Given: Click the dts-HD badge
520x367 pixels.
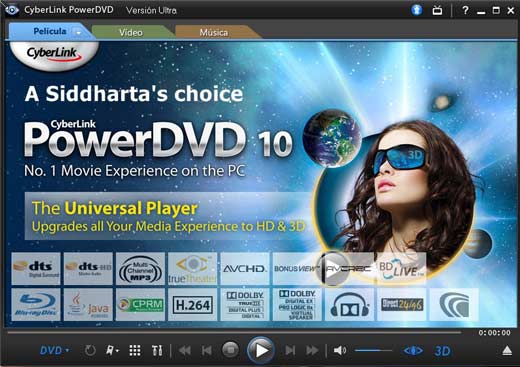Looking at the screenshot, I should 88,269.
